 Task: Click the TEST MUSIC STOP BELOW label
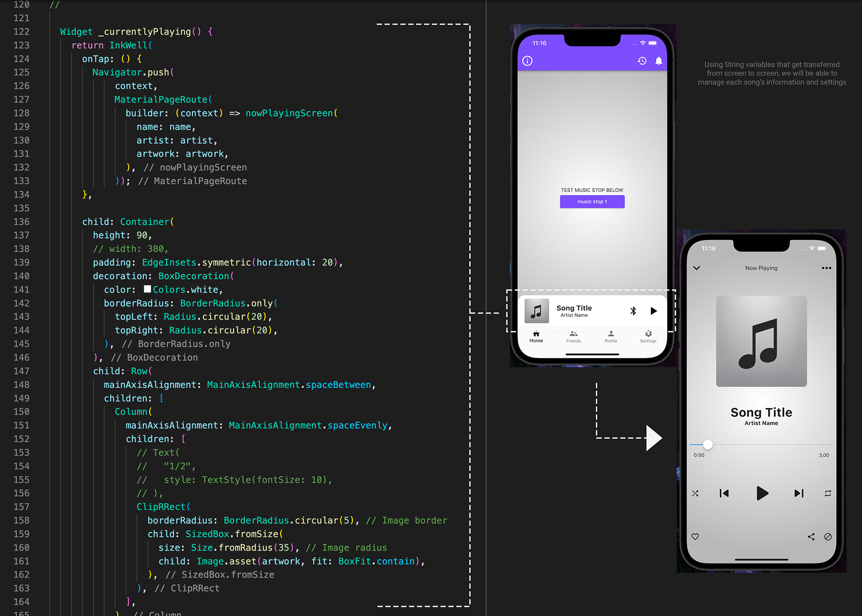(x=592, y=190)
